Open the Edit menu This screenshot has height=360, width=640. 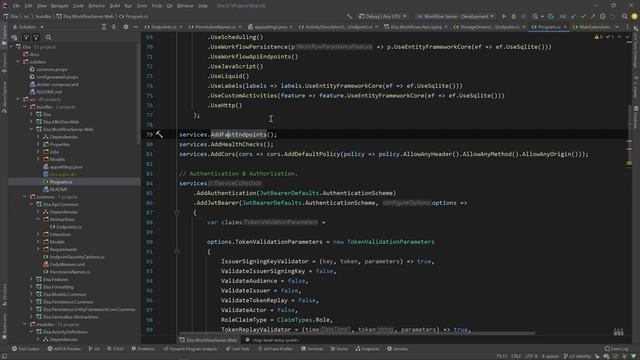[28, 6]
